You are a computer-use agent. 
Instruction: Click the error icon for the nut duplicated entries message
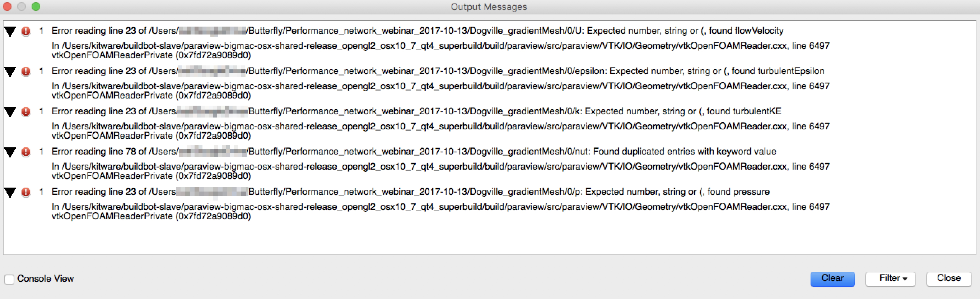(25, 152)
